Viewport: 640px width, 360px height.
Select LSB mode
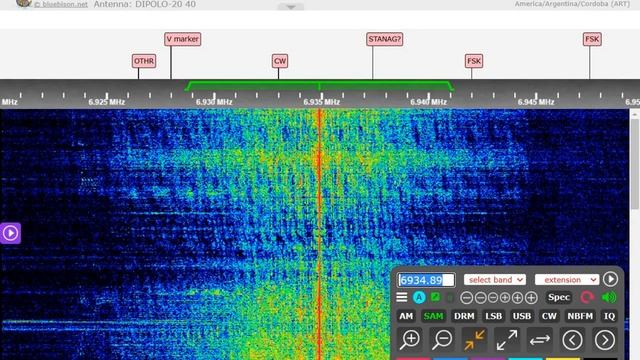click(493, 316)
